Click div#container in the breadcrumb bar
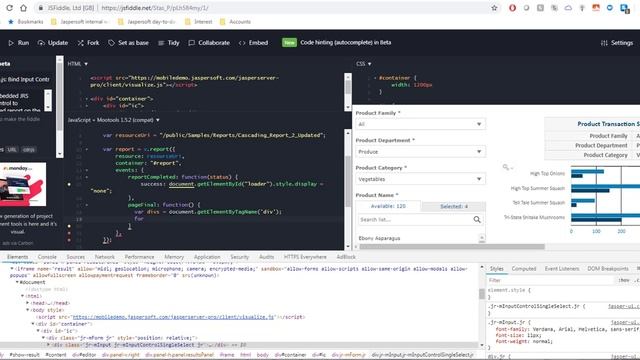This screenshot has height=360, width=640. click(x=290, y=355)
